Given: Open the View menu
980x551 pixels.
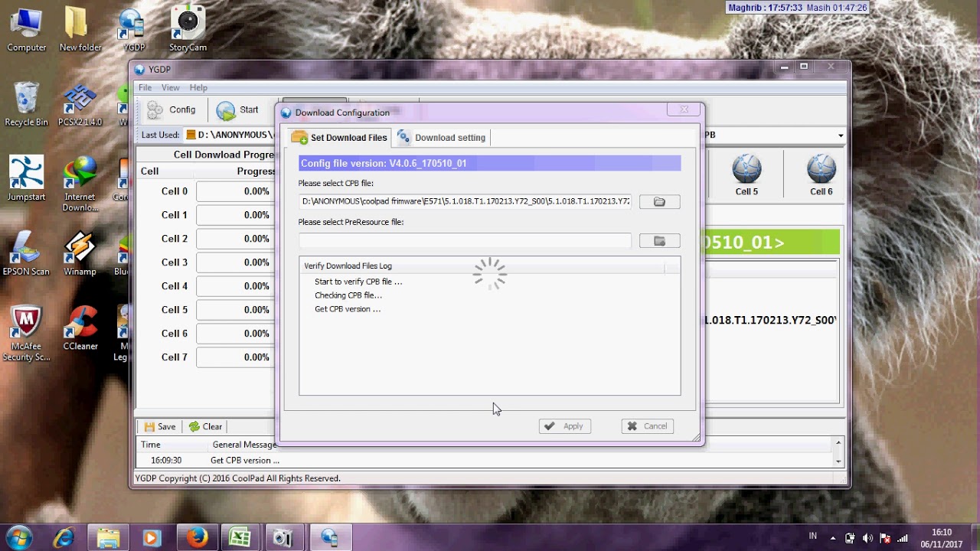Looking at the screenshot, I should (x=170, y=88).
